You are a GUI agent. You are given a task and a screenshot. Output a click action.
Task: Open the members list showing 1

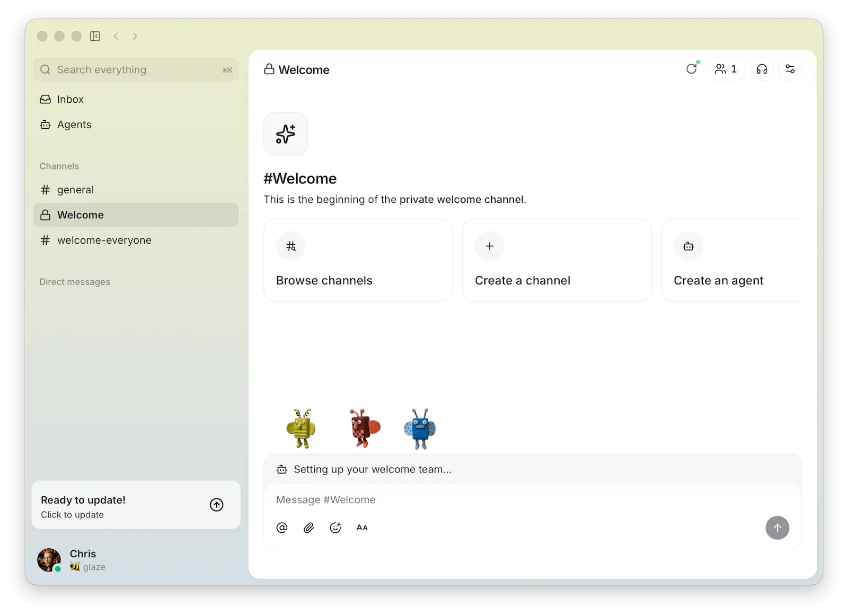tap(726, 69)
